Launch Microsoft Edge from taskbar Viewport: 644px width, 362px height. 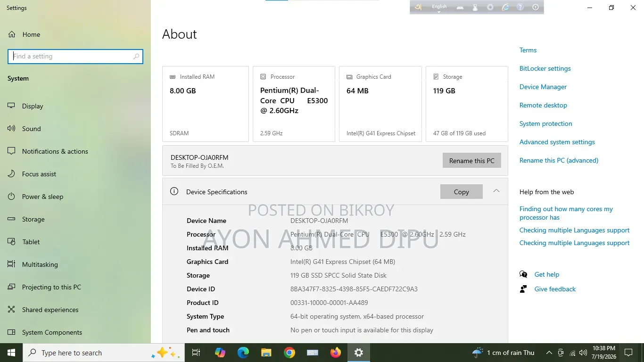click(243, 353)
